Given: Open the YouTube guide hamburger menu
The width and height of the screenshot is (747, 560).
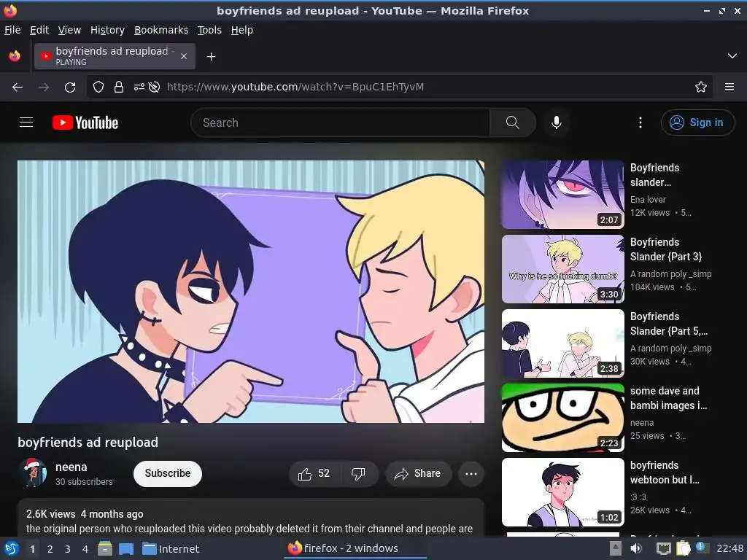Looking at the screenshot, I should pyautogui.click(x=26, y=122).
